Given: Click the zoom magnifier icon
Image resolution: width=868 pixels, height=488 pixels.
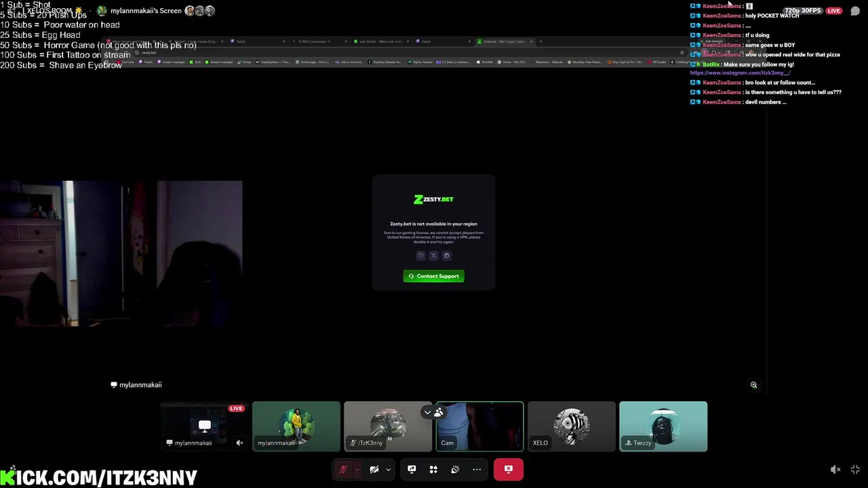Looking at the screenshot, I should coord(753,385).
